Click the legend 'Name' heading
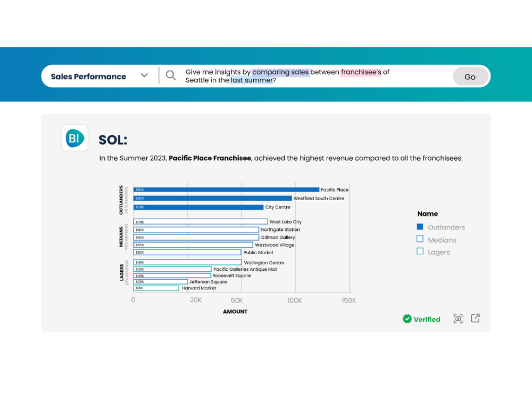532x399 pixels. click(428, 214)
